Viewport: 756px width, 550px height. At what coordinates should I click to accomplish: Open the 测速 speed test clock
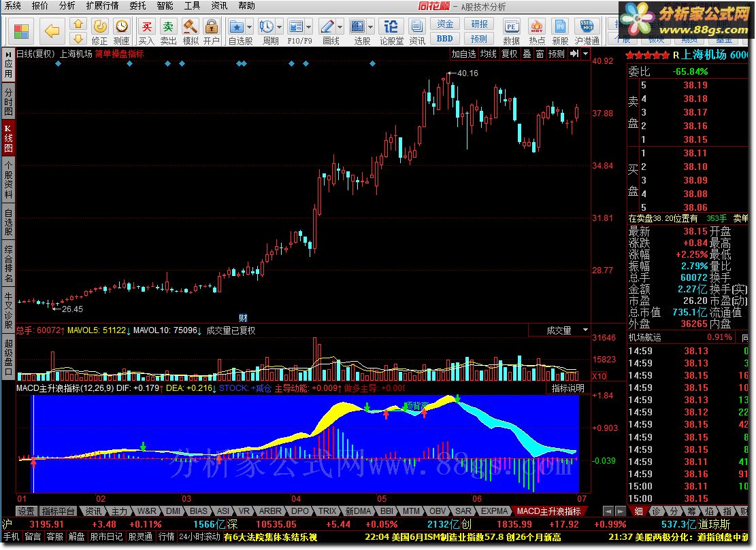[x=122, y=32]
